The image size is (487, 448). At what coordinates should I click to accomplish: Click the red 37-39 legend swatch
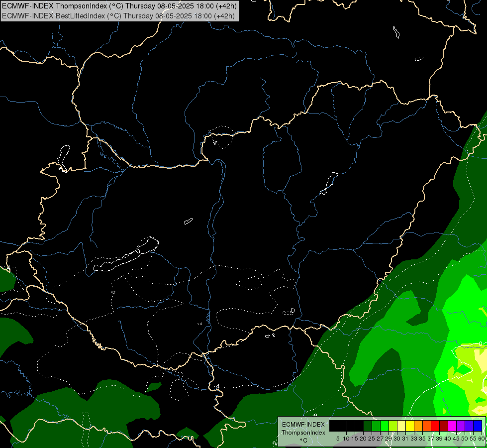(x=435, y=426)
